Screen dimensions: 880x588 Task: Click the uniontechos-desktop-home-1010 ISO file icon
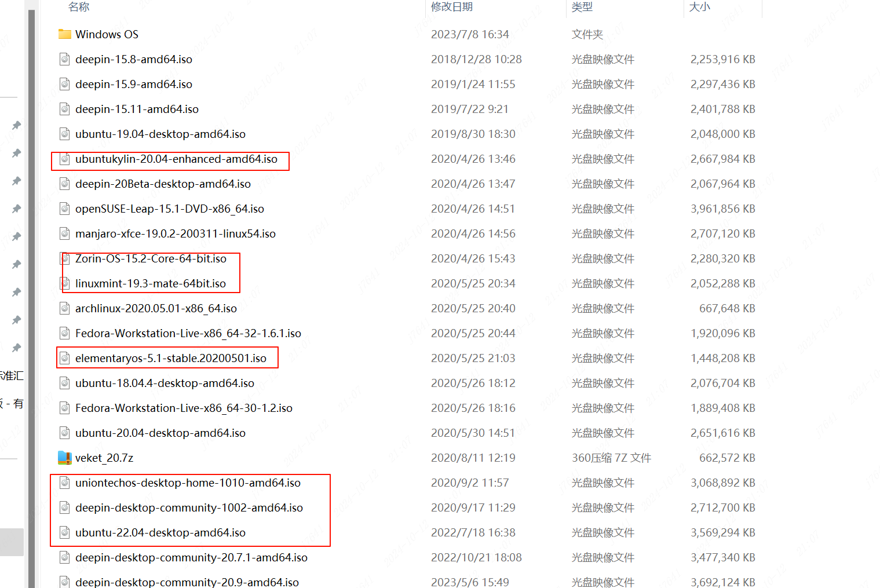point(65,483)
